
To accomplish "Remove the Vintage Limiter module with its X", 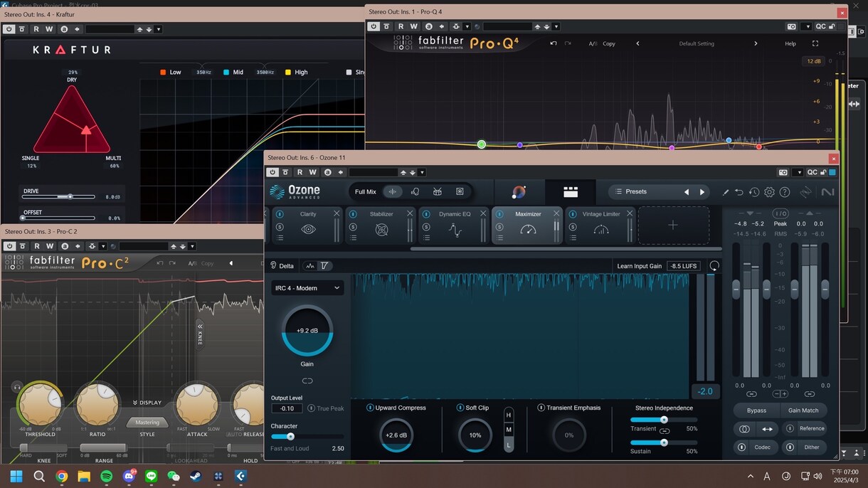I will 630,213.
